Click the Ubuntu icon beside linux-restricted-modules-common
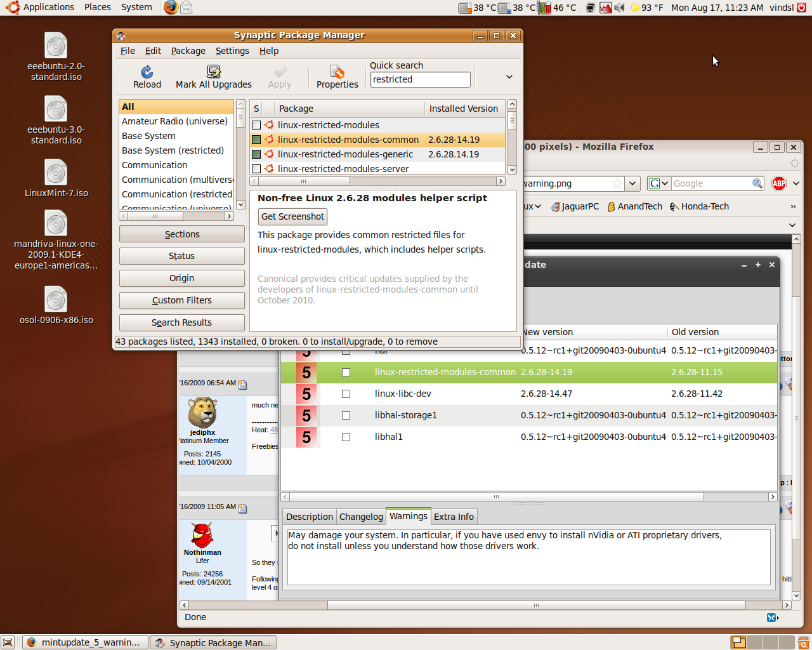 tap(269, 140)
